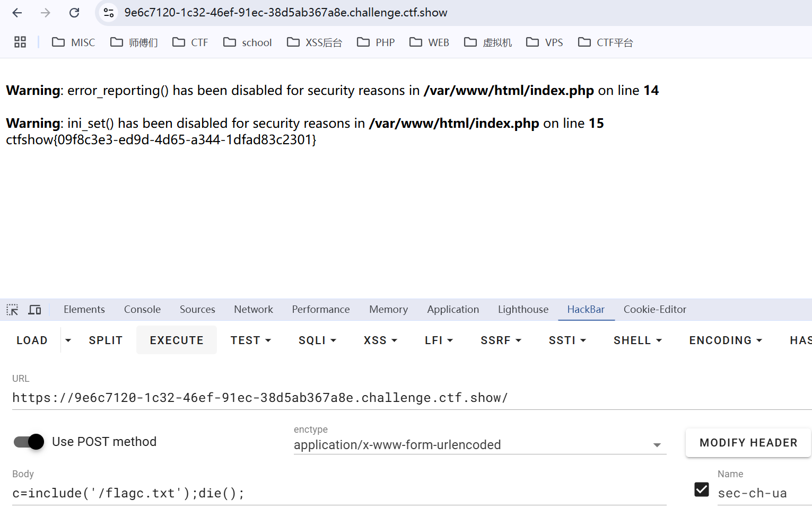Open the apps grid in bookmarks bar
Viewport: 812px width, 508px height.
click(20, 42)
